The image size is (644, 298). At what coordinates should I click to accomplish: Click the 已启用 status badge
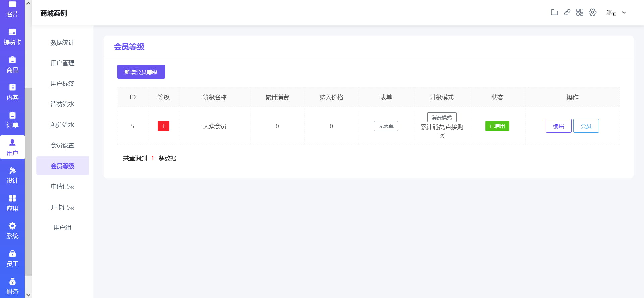pyautogui.click(x=497, y=126)
